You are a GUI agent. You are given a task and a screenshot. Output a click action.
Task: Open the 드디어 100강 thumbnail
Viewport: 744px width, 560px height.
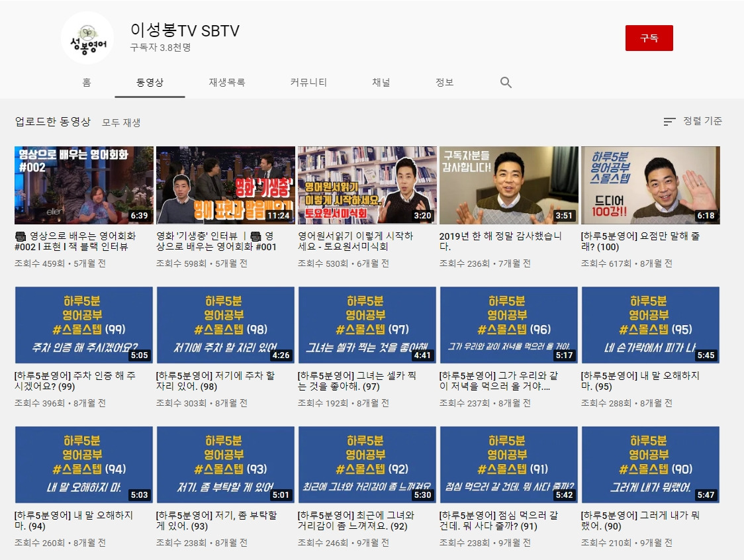tap(651, 185)
